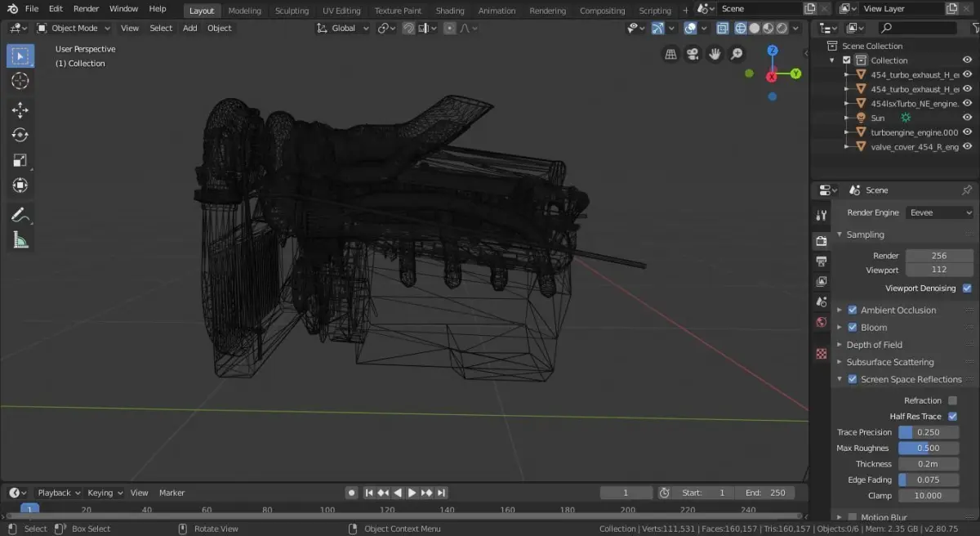Open the Render menu

click(86, 9)
